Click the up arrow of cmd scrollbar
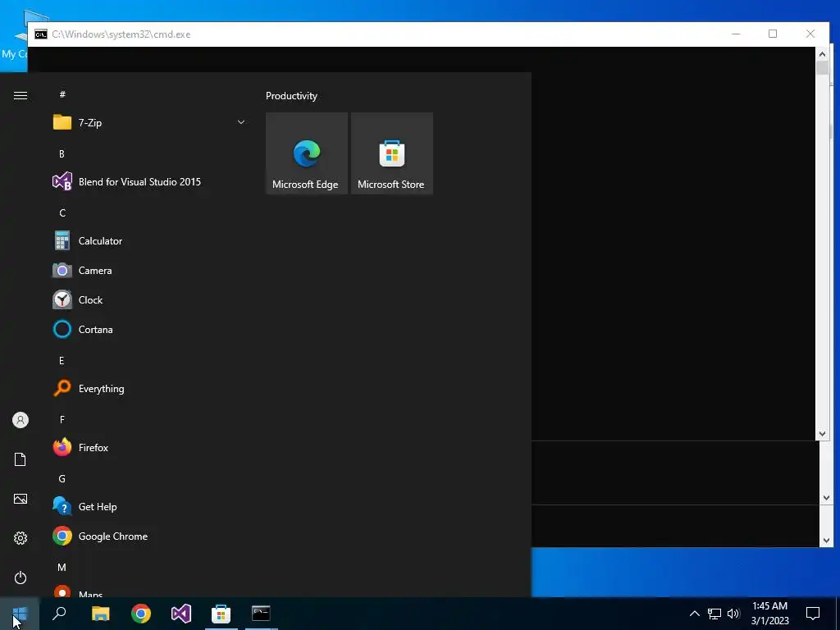840x630 pixels. point(822,53)
